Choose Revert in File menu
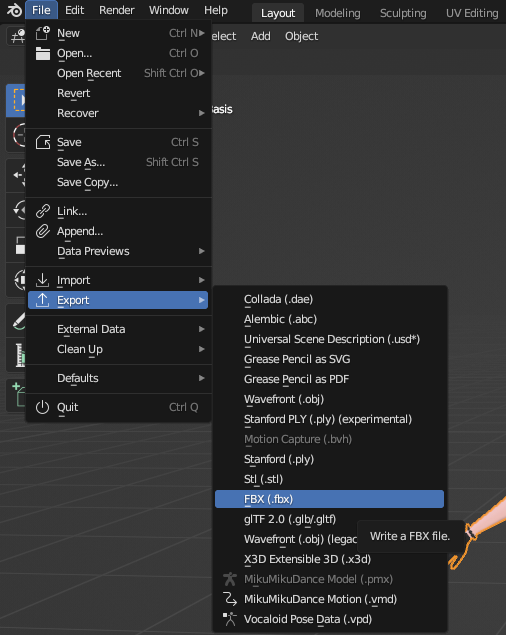This screenshot has height=635, width=506. [119, 93]
